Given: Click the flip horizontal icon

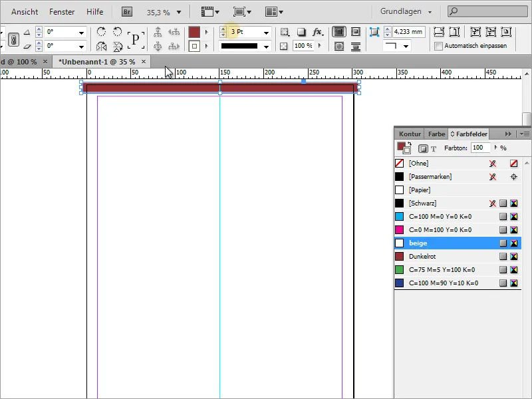Looking at the screenshot, I should (101, 46).
